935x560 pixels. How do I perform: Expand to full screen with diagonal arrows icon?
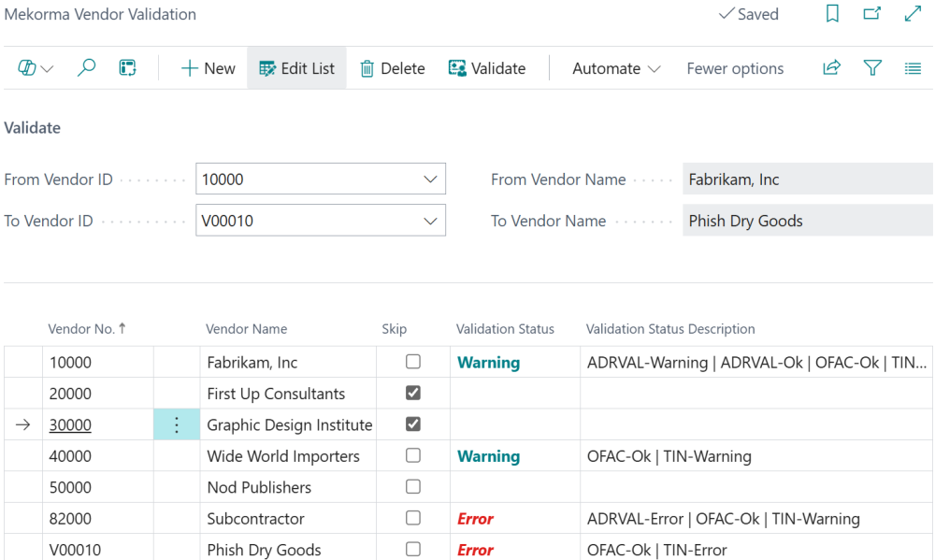pyautogui.click(x=913, y=14)
